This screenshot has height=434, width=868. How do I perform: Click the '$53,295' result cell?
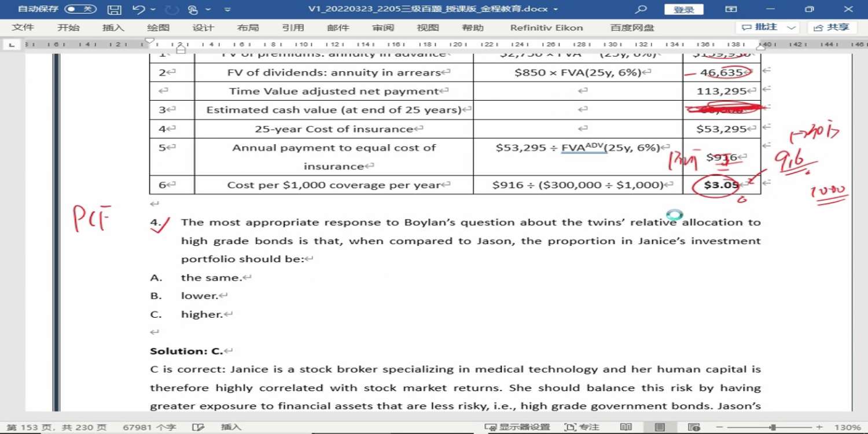tap(721, 128)
